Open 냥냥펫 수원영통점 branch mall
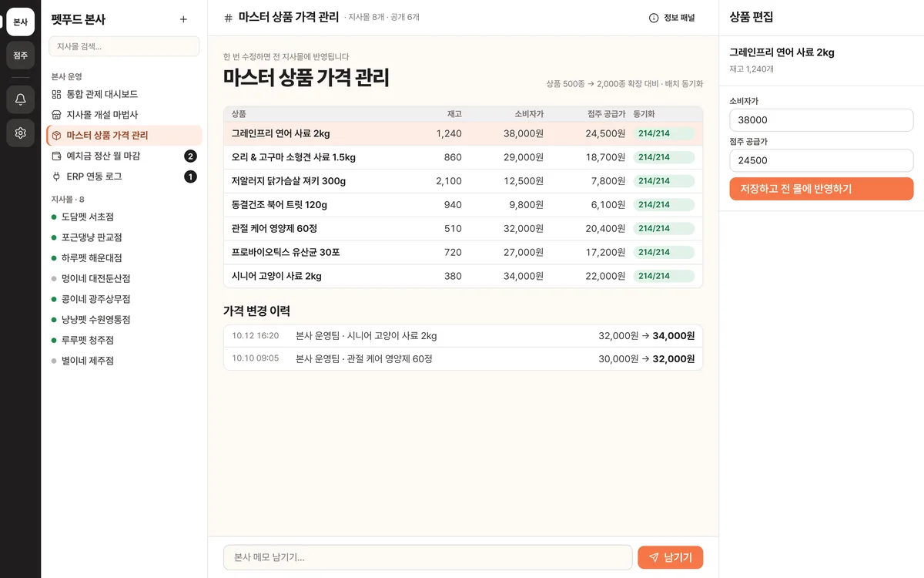This screenshot has height=578, width=924. [124, 320]
